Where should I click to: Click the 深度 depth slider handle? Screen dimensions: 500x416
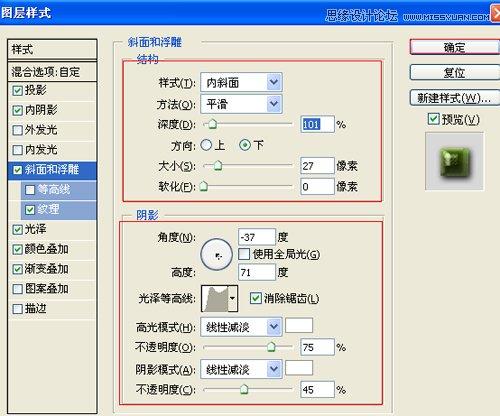212,124
